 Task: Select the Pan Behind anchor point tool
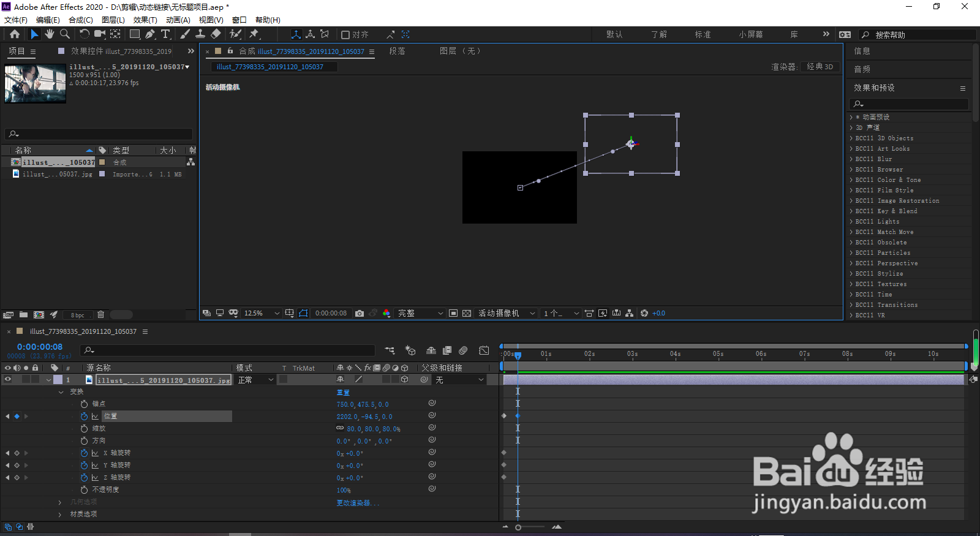pos(115,34)
